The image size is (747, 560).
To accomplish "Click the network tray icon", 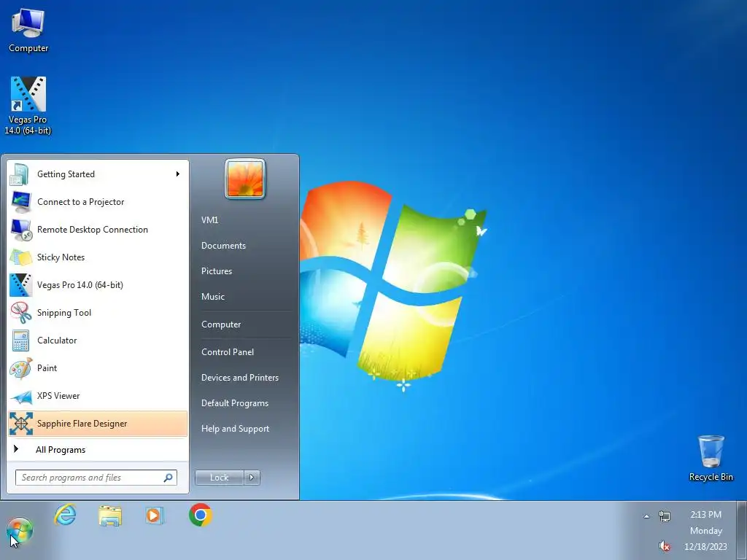I will tap(665, 516).
